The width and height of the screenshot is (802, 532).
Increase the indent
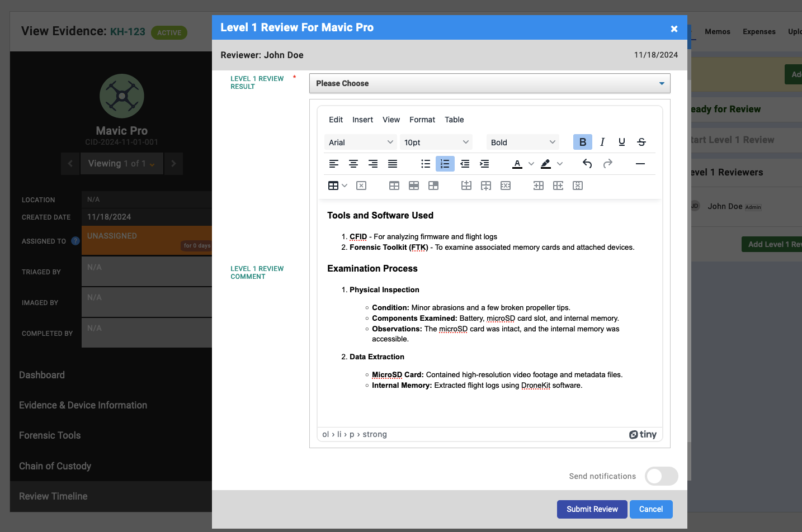(x=484, y=164)
